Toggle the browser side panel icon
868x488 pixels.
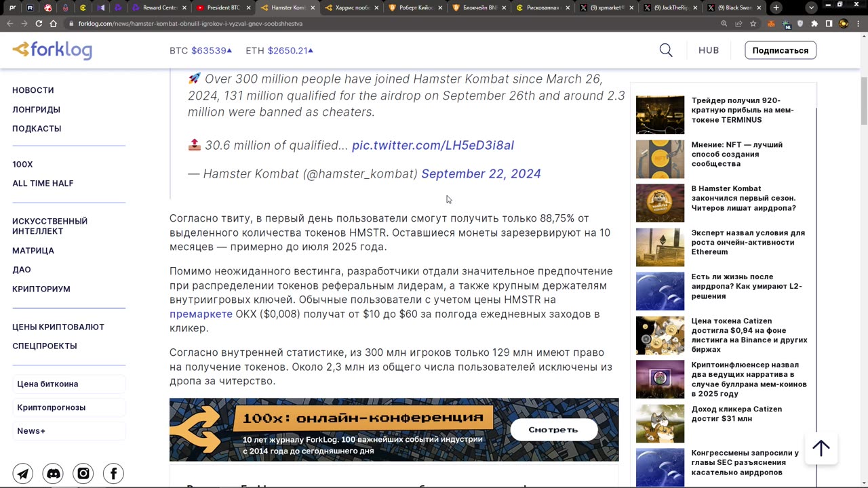[829, 23]
